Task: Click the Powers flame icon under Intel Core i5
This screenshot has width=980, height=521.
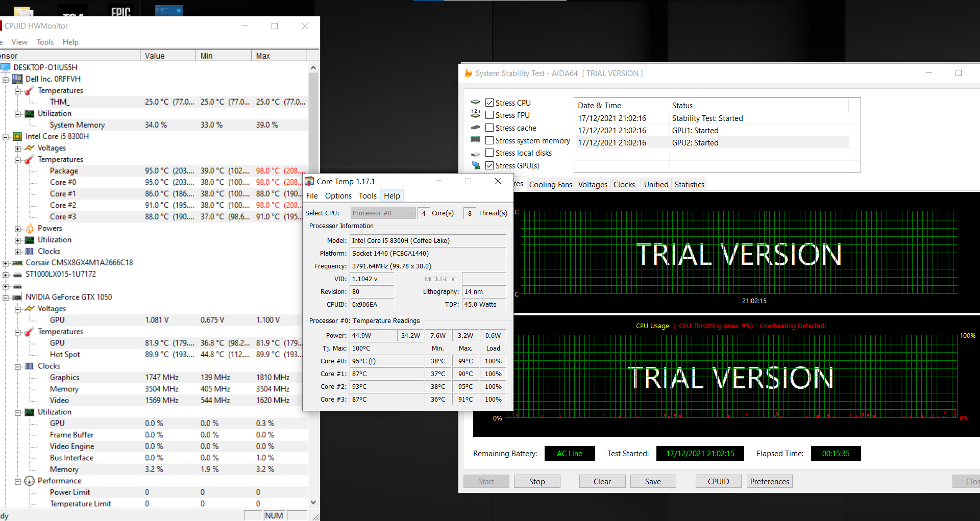Action: click(x=30, y=228)
